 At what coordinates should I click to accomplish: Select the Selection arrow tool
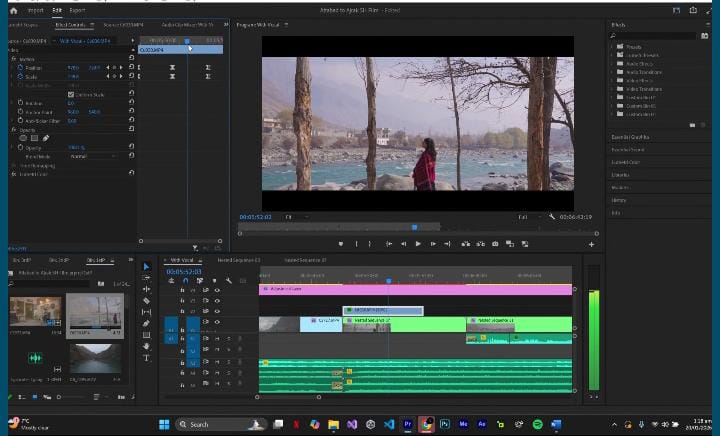[146, 267]
